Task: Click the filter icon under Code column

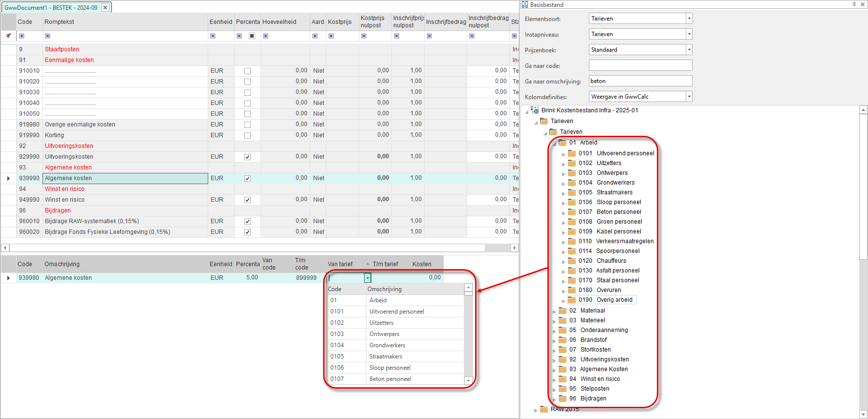Action: coord(22,36)
